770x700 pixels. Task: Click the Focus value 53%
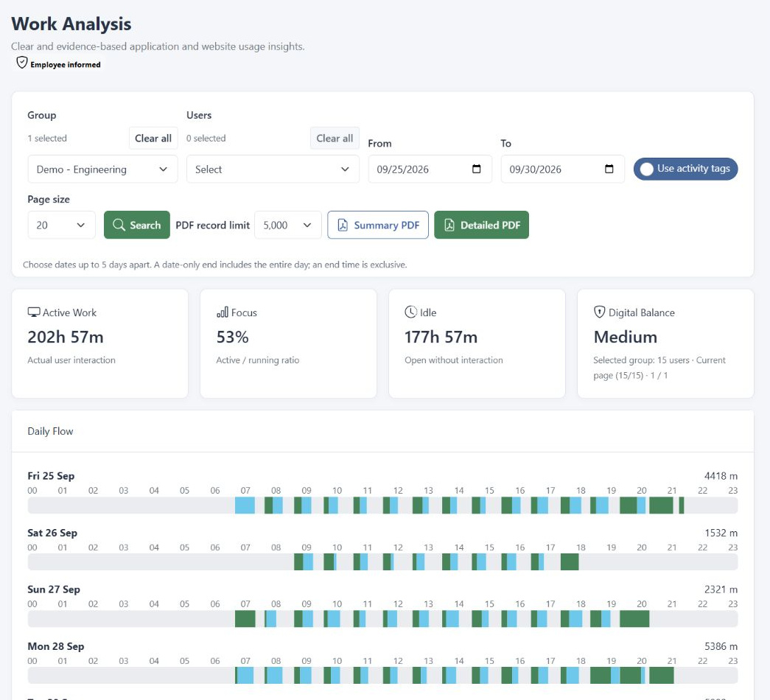point(232,337)
